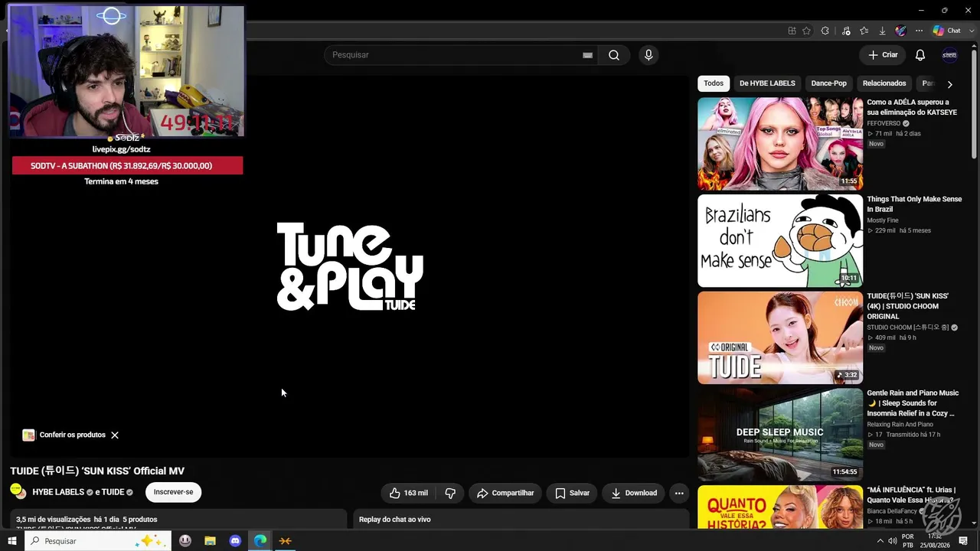
Task: Open the browser extensions puzzle icon
Action: click(825, 31)
